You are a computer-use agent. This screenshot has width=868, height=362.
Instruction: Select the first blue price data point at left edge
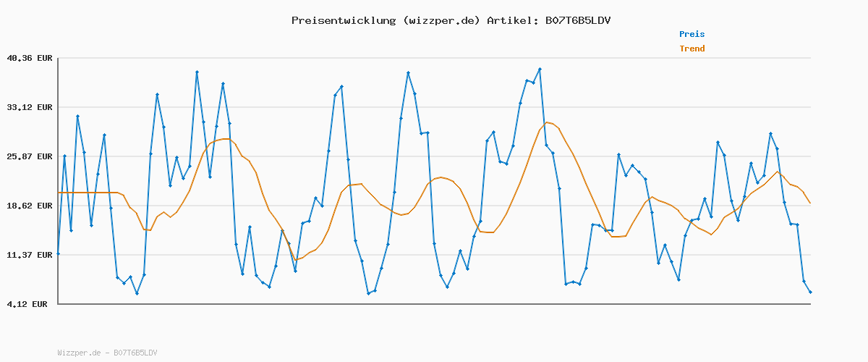[58, 253]
